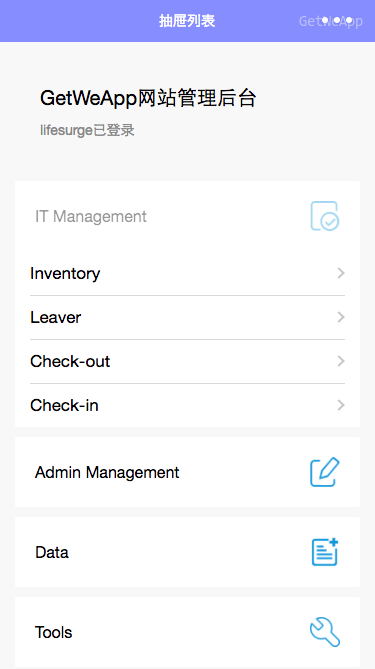Select the Check-in list entry

[x=187, y=405]
